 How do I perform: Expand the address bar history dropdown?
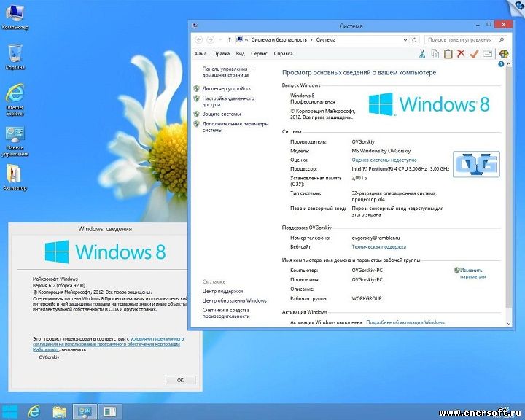pyautogui.click(x=405, y=40)
